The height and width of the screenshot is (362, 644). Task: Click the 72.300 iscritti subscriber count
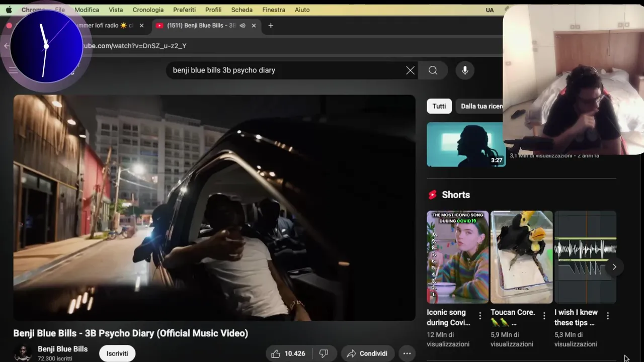tap(55, 358)
